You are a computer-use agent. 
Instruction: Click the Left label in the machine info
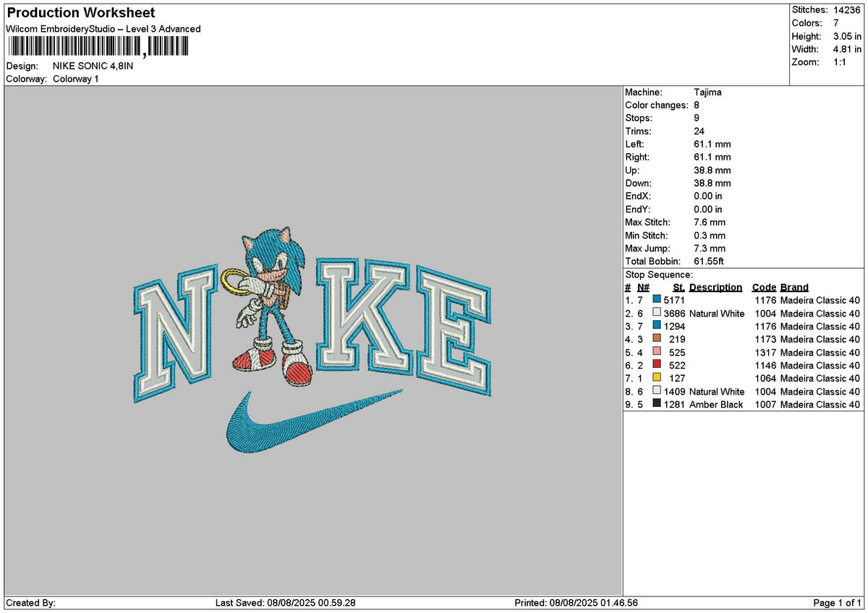tap(634, 144)
